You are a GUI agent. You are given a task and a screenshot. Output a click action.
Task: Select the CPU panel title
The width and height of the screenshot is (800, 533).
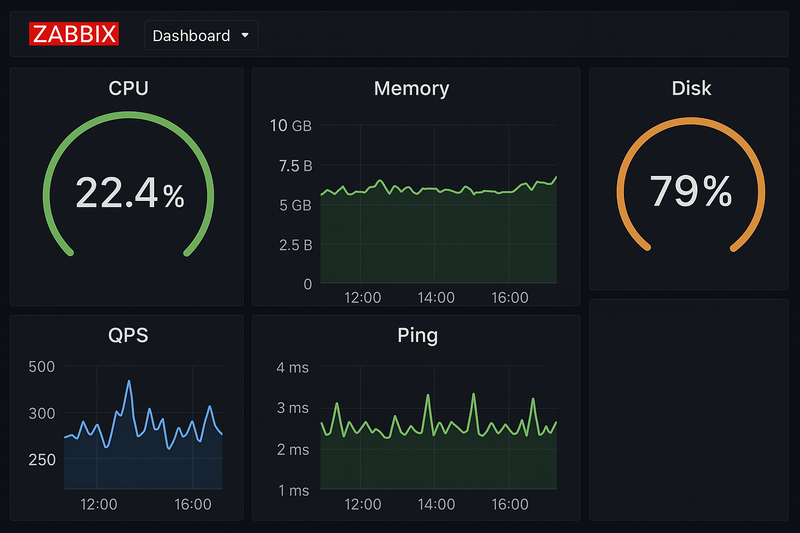click(128, 88)
